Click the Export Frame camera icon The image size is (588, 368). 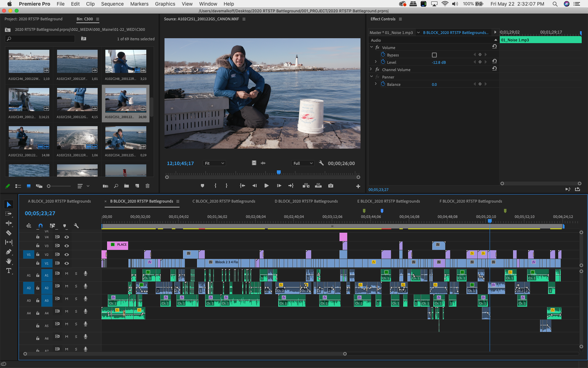[x=331, y=186]
